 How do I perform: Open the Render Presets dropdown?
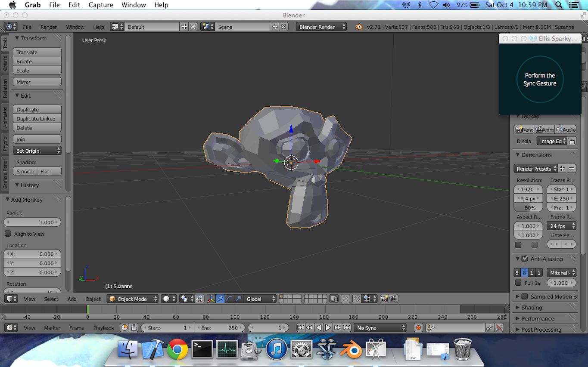(535, 168)
